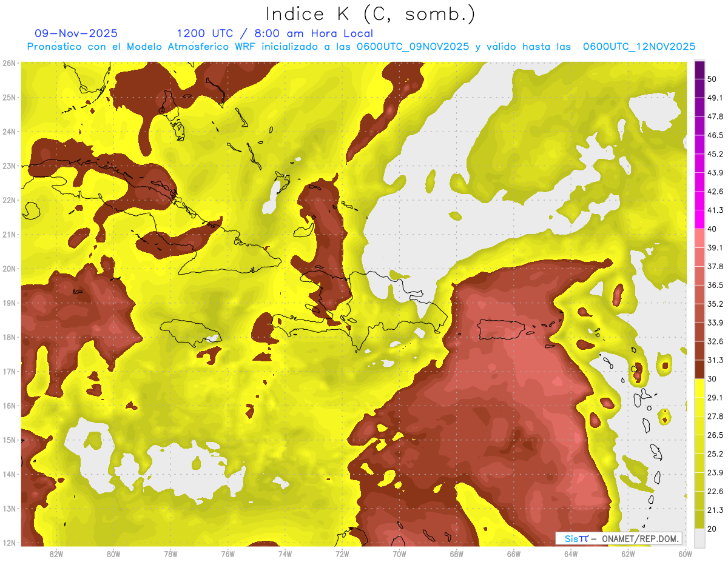Click the '19N' latitude label
The image size is (728, 562).
coord(8,303)
